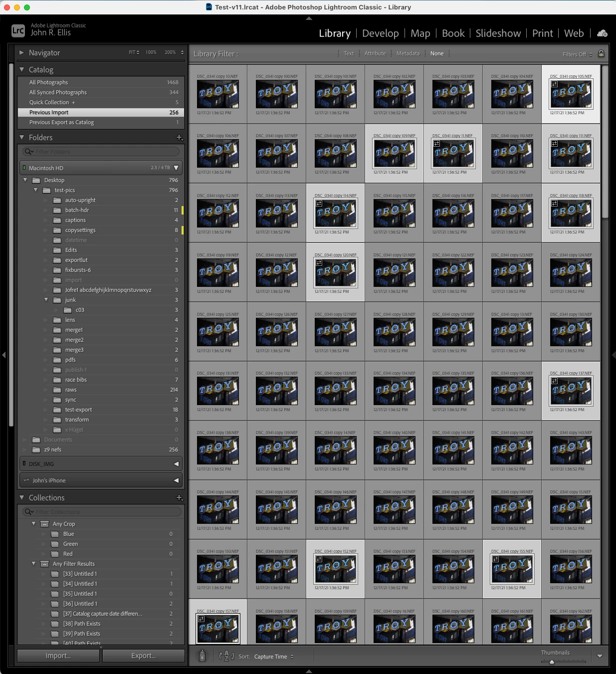Collapse the Folders panel
The image size is (616, 674).
[x=21, y=137]
